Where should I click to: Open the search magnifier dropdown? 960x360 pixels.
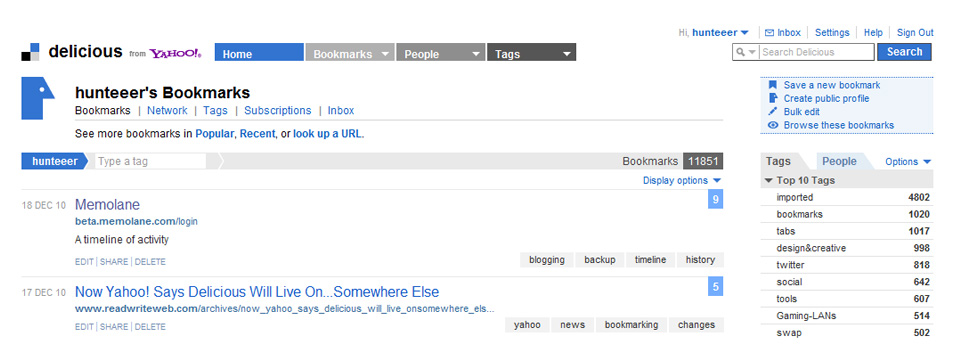746,52
